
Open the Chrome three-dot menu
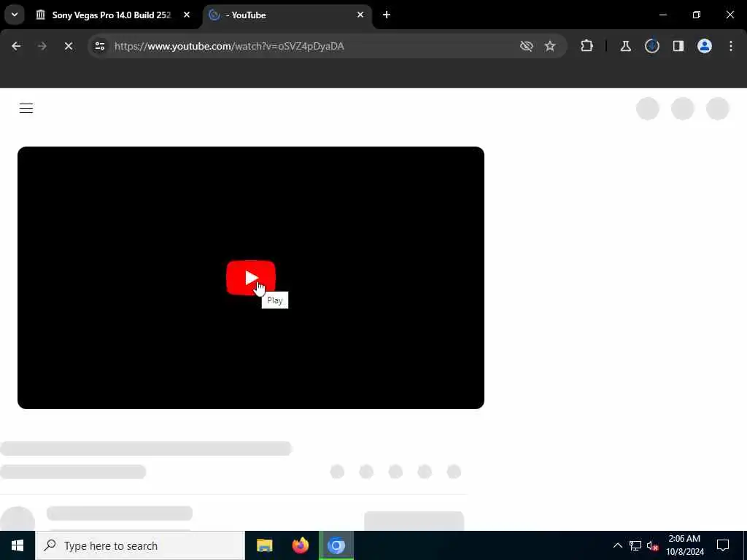731,46
